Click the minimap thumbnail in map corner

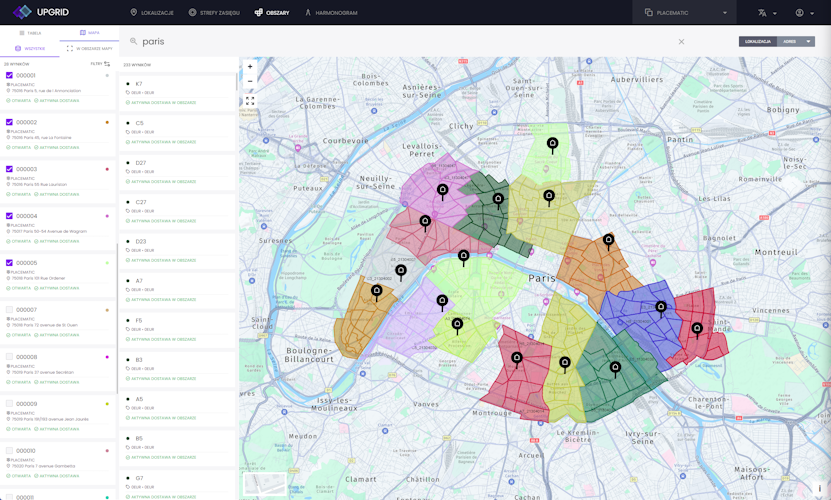(265, 483)
